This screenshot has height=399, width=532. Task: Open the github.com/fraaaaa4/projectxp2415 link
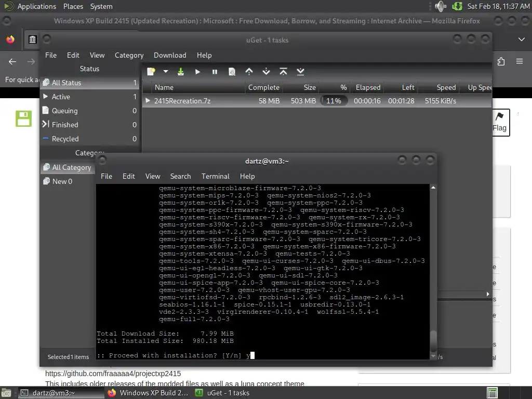click(x=113, y=374)
